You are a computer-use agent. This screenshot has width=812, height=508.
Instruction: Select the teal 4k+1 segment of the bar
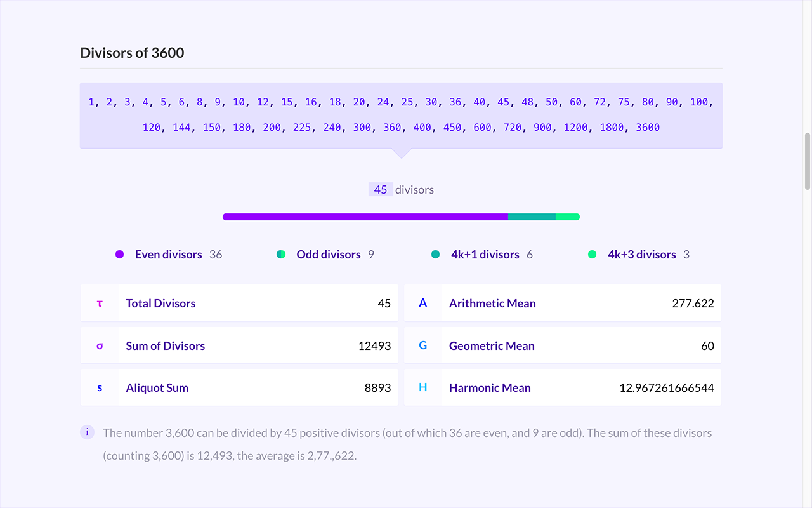[x=532, y=217]
